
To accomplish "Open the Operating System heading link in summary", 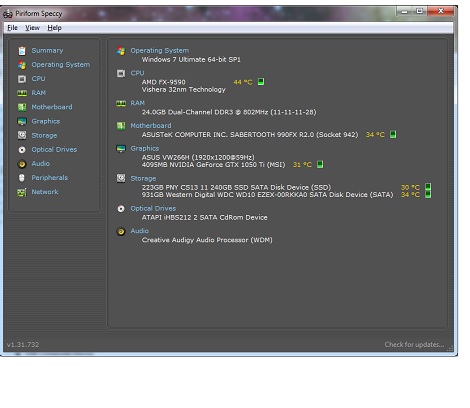I will pos(160,51).
